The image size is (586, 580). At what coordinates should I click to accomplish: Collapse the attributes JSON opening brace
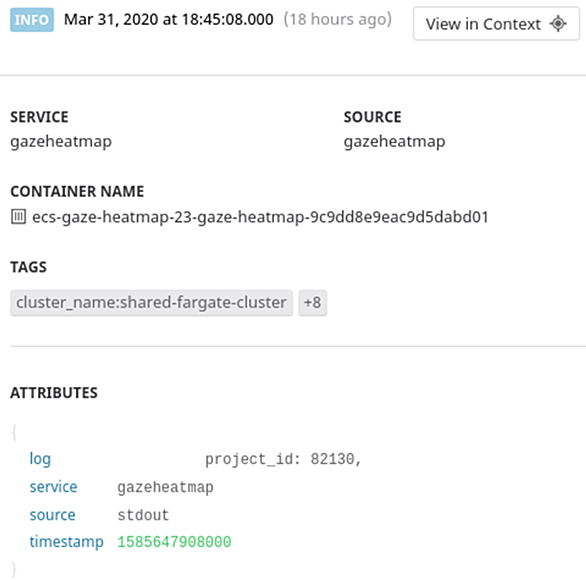pos(14,433)
